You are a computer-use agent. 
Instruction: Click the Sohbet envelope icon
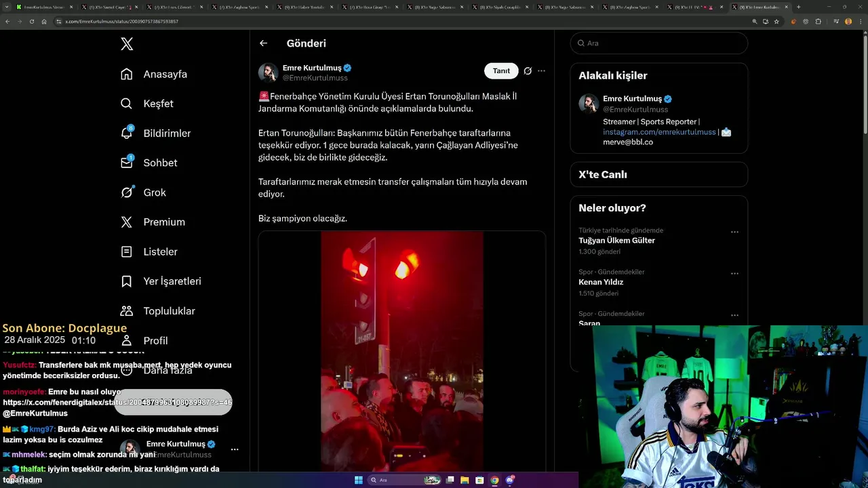(x=127, y=163)
